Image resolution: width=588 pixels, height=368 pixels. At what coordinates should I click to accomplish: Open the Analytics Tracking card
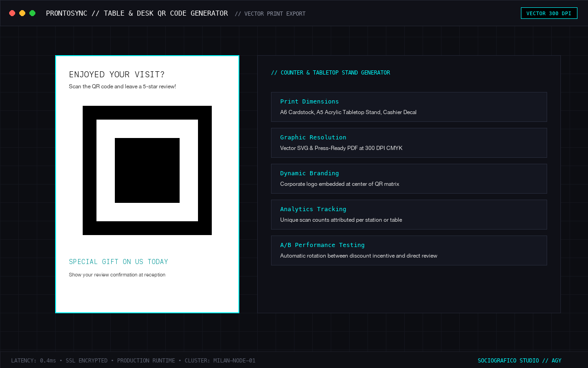tap(409, 214)
